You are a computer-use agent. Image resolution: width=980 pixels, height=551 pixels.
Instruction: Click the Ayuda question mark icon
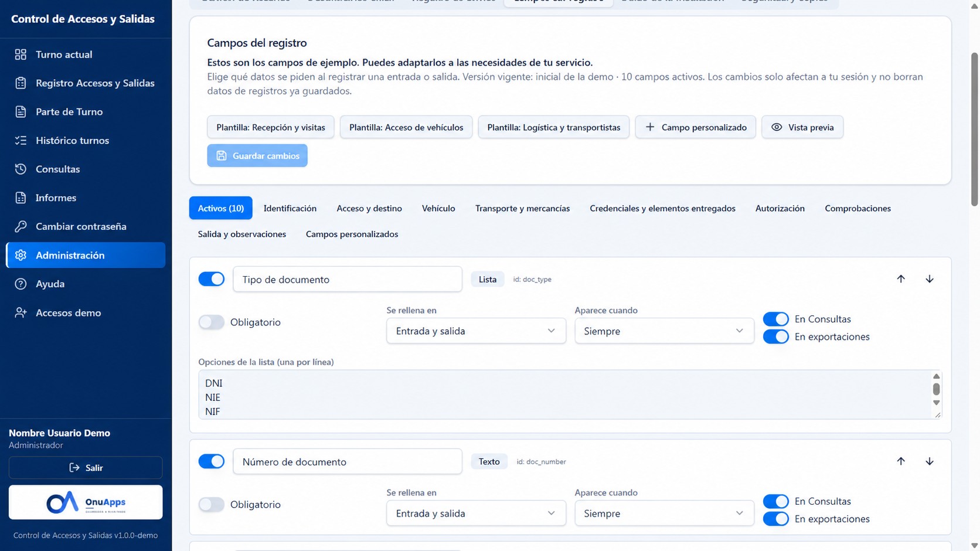point(21,284)
